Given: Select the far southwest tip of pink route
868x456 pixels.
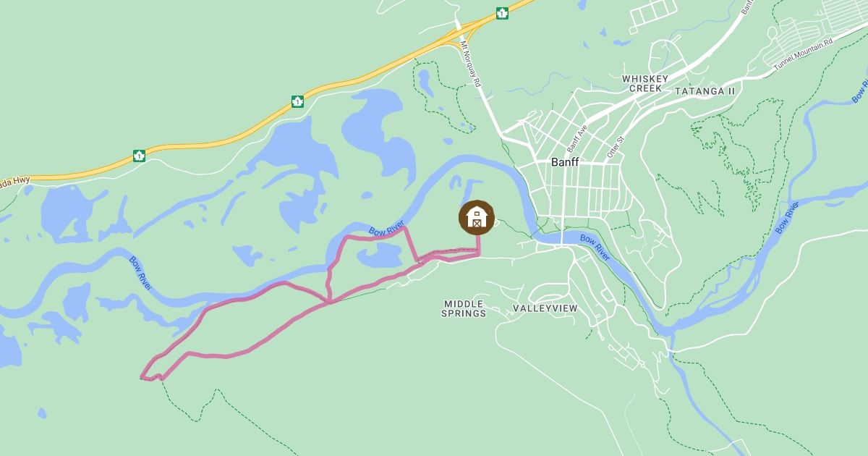Looking at the screenshot, I should point(142,376).
